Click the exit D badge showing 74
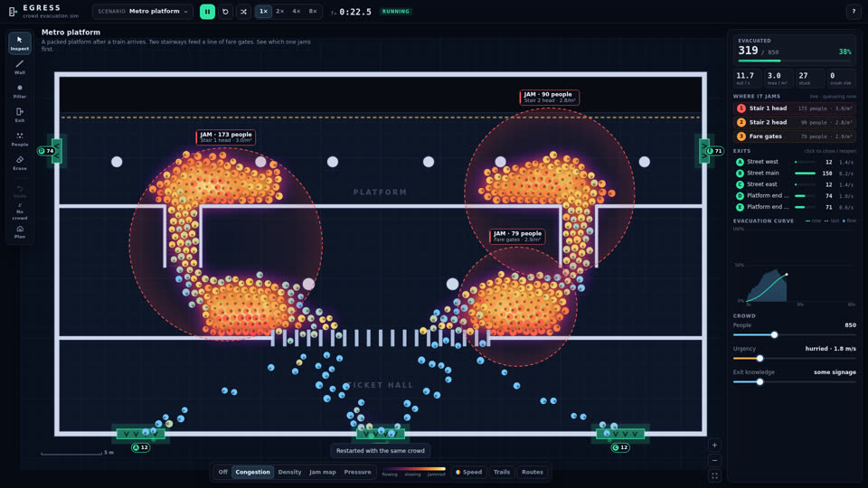The width and height of the screenshot is (868, 488). click(x=46, y=151)
